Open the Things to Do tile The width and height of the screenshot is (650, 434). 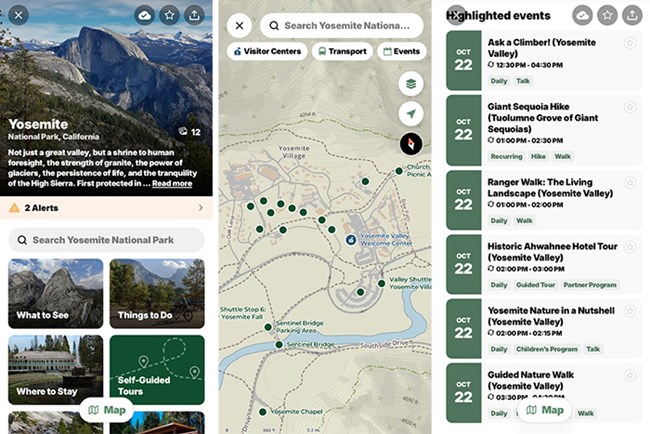157,293
